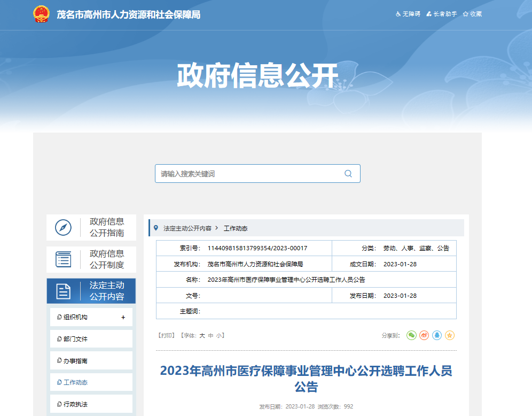Set font size to 中
This screenshot has height=416, width=532.
tap(210, 336)
